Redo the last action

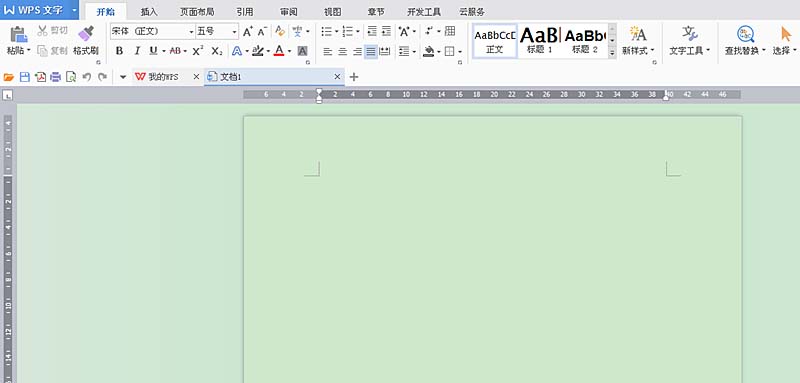pos(103,77)
